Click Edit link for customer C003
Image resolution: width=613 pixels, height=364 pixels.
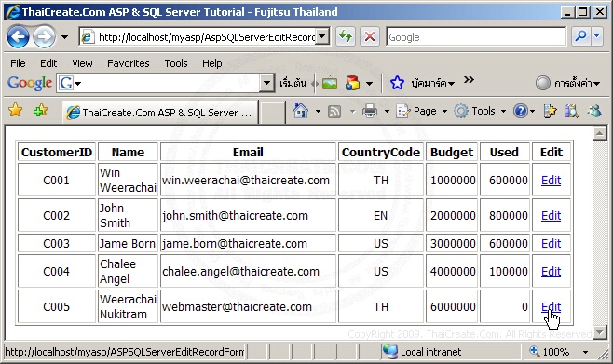pos(551,243)
